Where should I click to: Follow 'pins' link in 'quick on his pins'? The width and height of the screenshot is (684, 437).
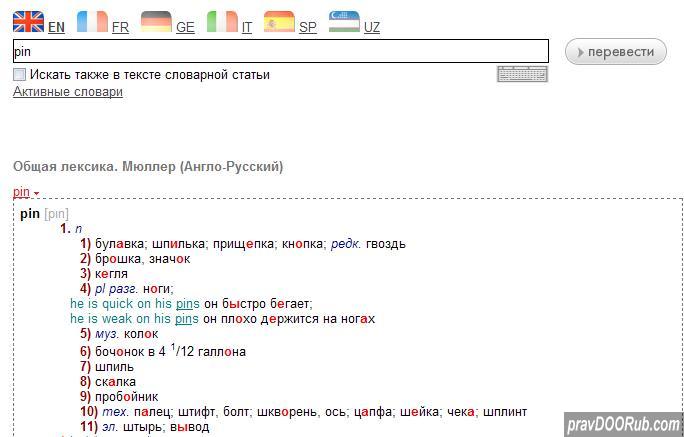pyautogui.click(x=188, y=304)
